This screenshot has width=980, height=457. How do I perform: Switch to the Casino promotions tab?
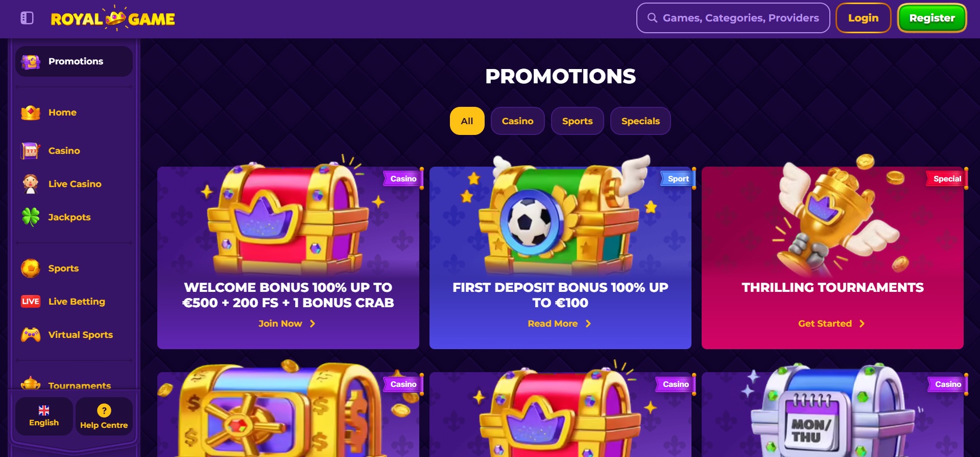click(x=518, y=121)
